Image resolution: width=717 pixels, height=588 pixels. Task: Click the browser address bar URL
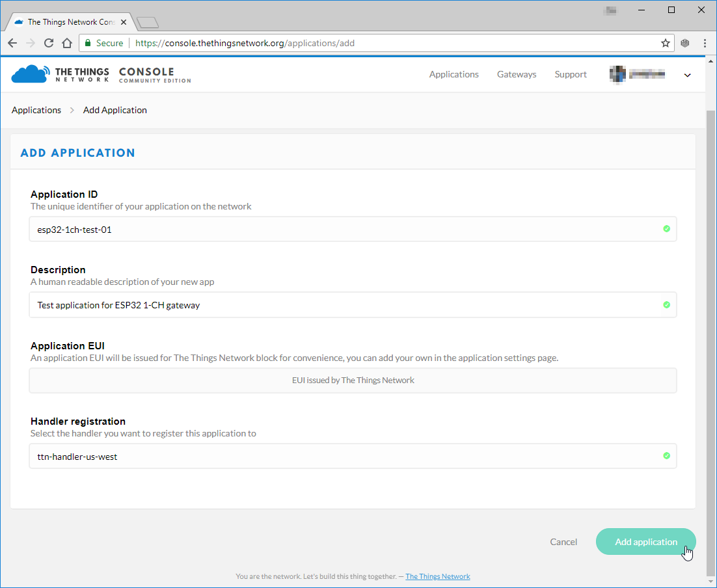(245, 43)
